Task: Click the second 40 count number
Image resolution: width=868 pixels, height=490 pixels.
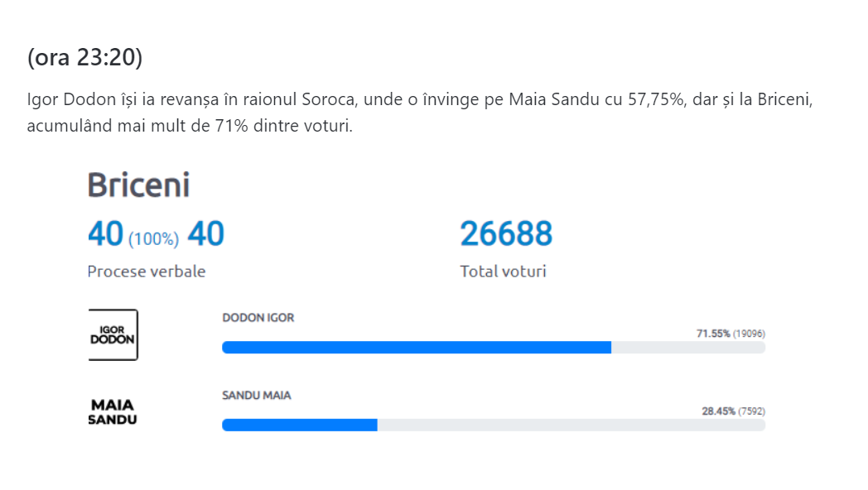Action: click(206, 233)
